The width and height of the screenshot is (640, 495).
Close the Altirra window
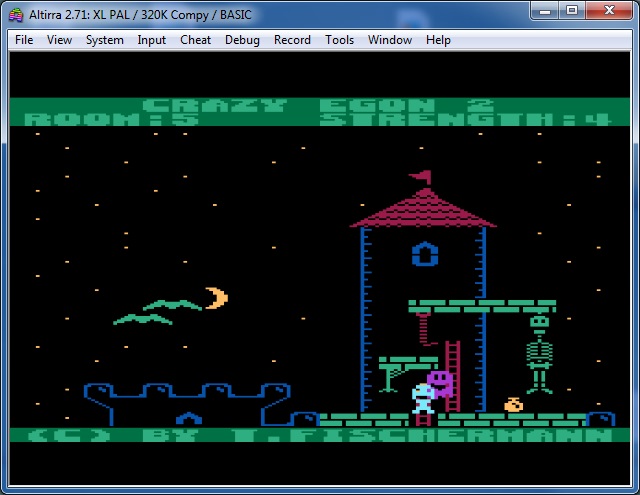pyautogui.click(x=609, y=11)
